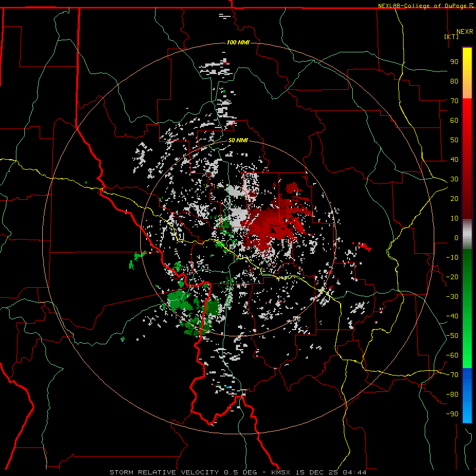Pick the blue bottom segment of color bar
Viewport: 476px width, 476px height.
point(467,395)
